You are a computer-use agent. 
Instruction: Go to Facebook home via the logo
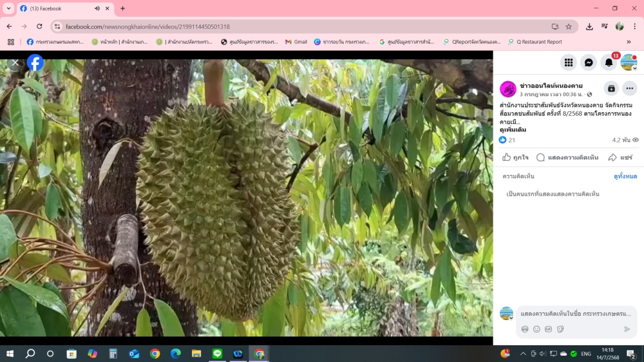tap(35, 63)
